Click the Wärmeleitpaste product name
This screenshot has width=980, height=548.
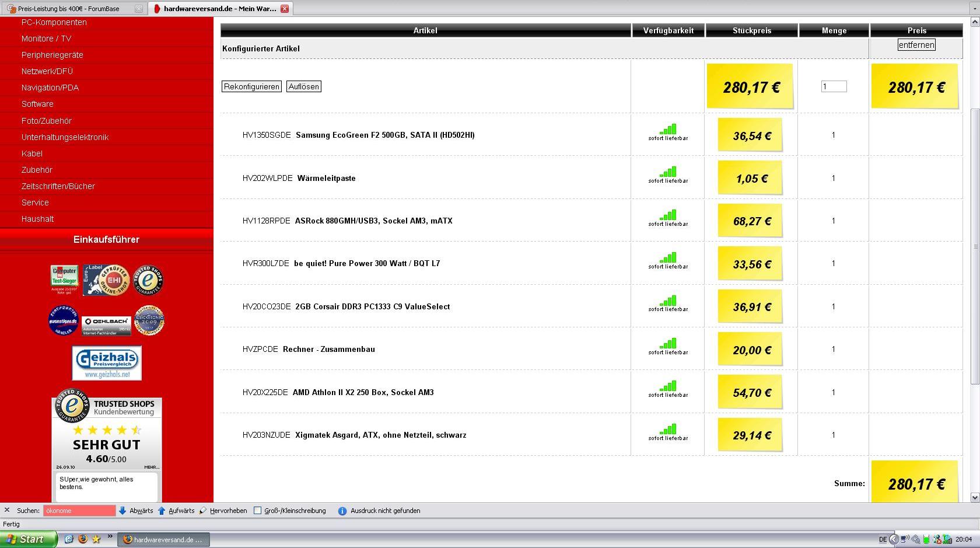tap(327, 178)
